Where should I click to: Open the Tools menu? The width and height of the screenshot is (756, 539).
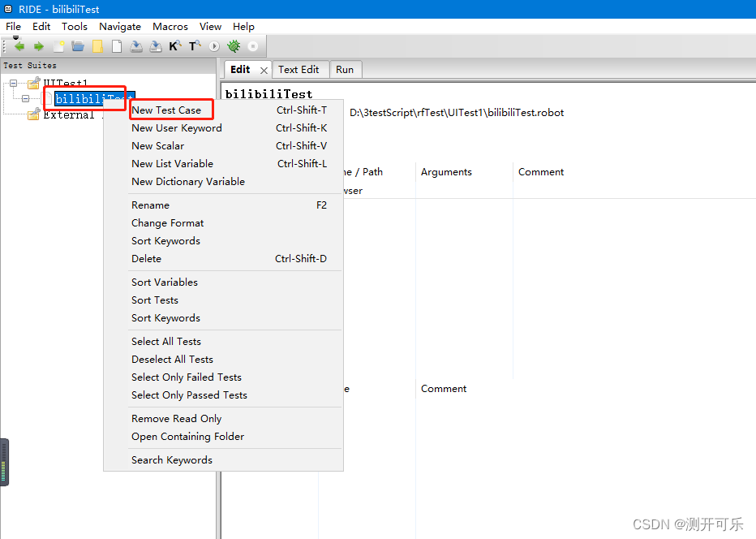[75, 27]
